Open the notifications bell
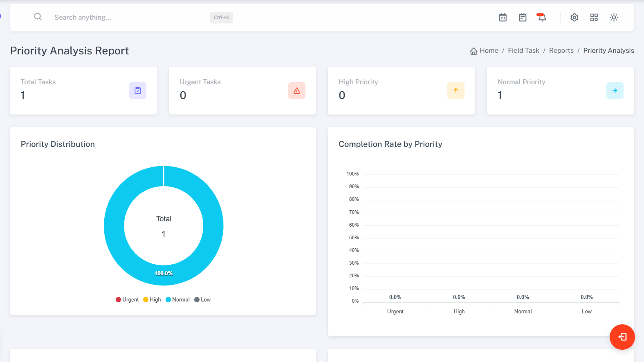 (541, 18)
